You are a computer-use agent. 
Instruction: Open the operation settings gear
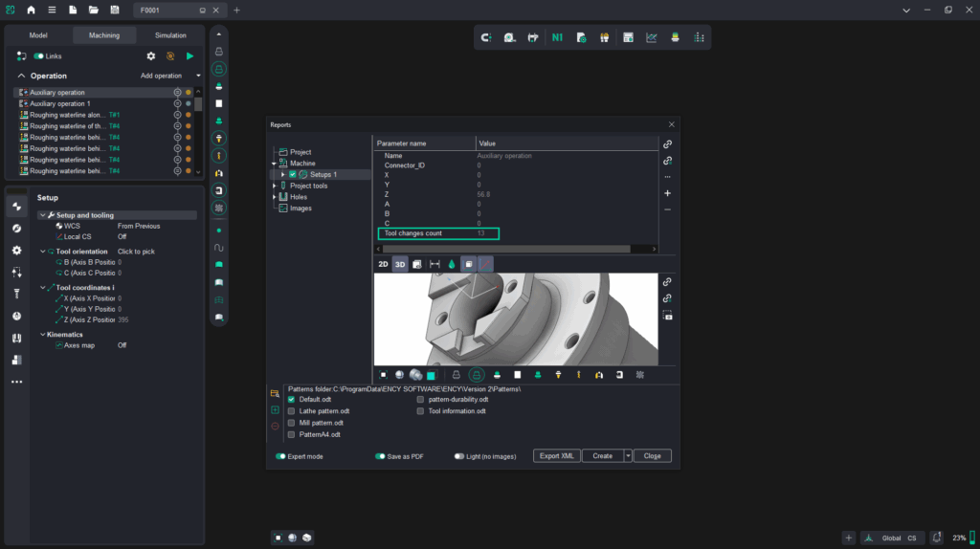[150, 56]
